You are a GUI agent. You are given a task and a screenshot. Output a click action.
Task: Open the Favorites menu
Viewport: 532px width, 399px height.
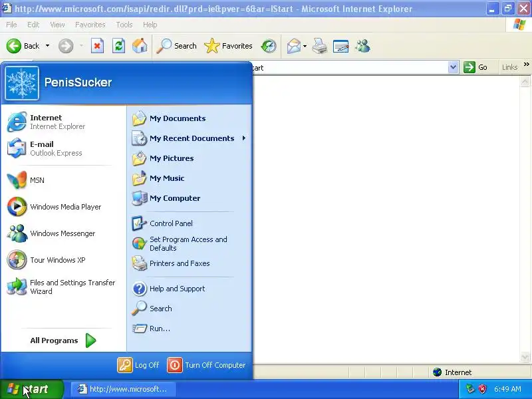(90, 25)
